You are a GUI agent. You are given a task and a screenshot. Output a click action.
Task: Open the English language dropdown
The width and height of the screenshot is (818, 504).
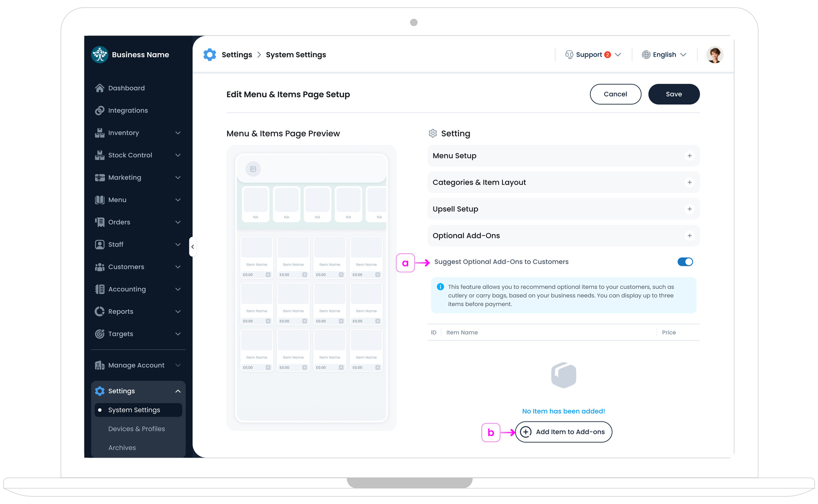pyautogui.click(x=664, y=55)
